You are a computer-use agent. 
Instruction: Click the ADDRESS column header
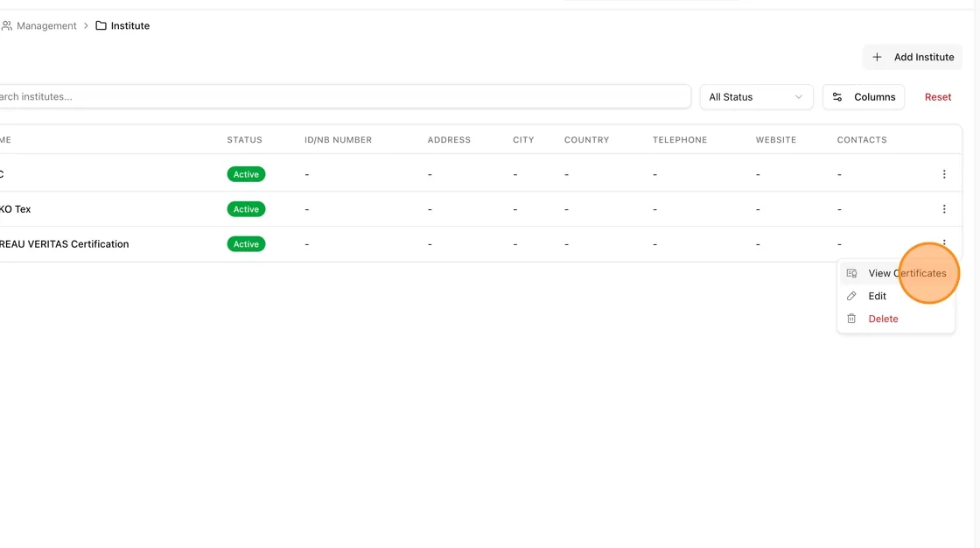coord(449,139)
